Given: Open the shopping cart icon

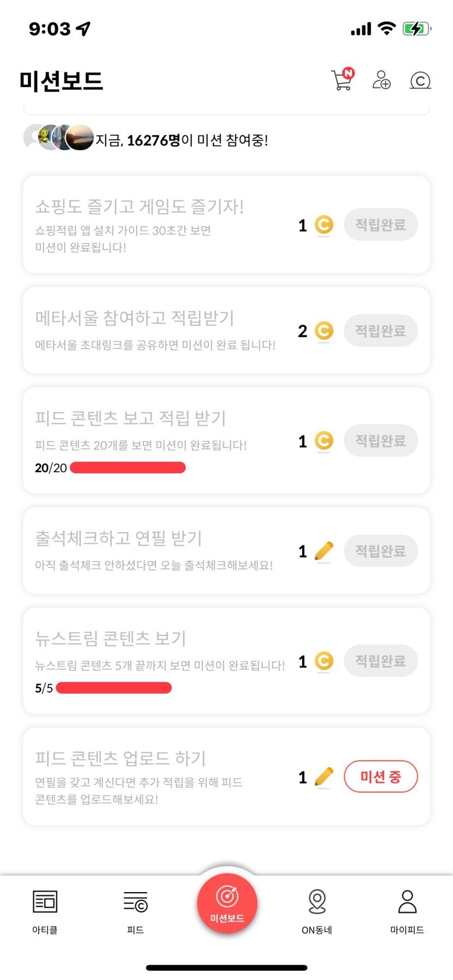Looking at the screenshot, I should [x=342, y=80].
